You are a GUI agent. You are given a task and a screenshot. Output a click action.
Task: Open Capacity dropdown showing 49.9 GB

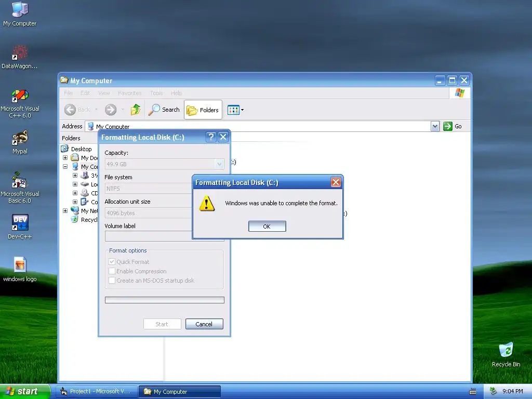coord(165,164)
